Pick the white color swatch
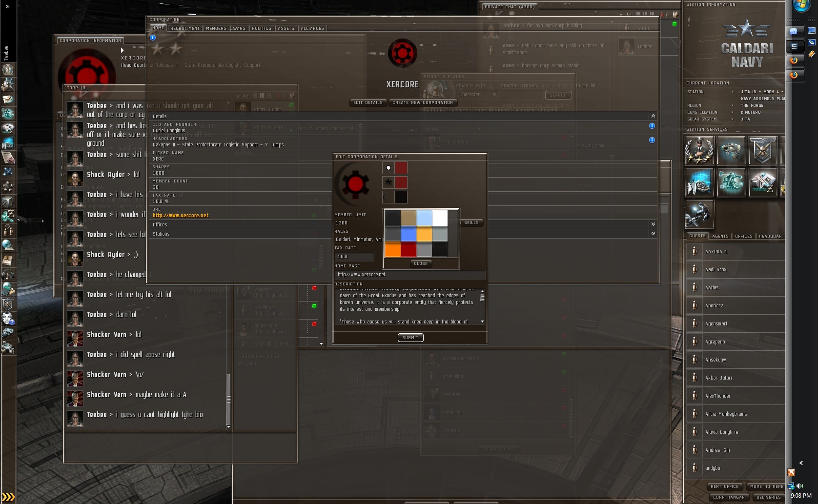Viewport: 818px width, 504px height. click(x=440, y=218)
